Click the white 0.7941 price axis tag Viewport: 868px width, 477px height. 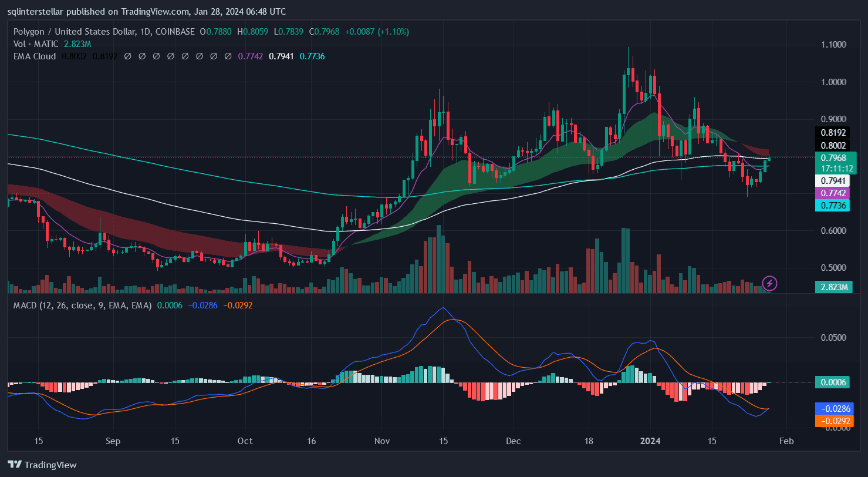point(832,181)
